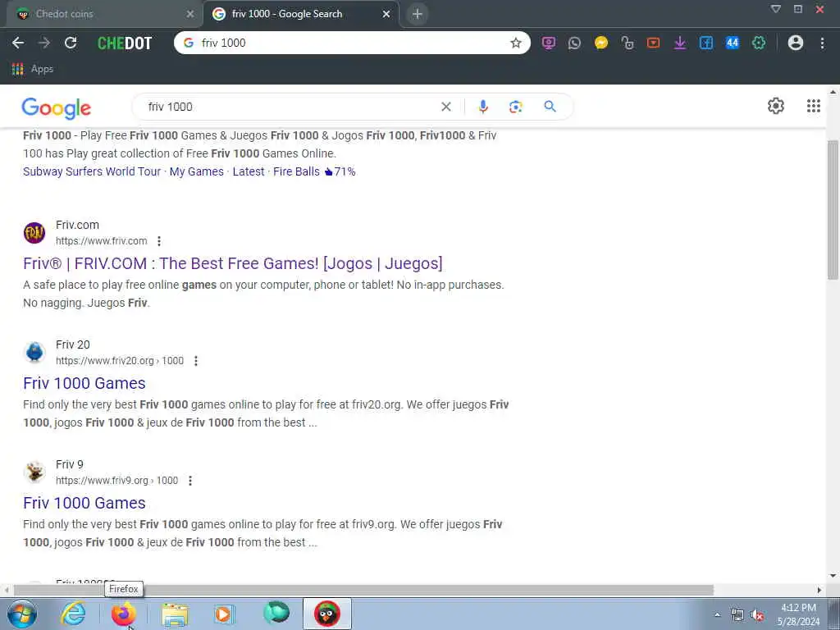Open the yellow Messenger extension icon
Screen dimensions: 840x630
(x=601, y=43)
